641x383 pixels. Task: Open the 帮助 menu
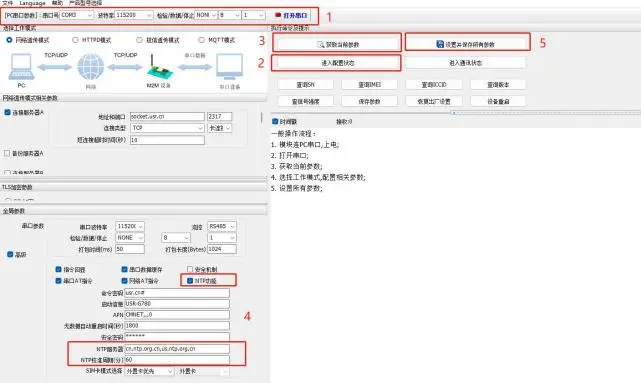57,3
